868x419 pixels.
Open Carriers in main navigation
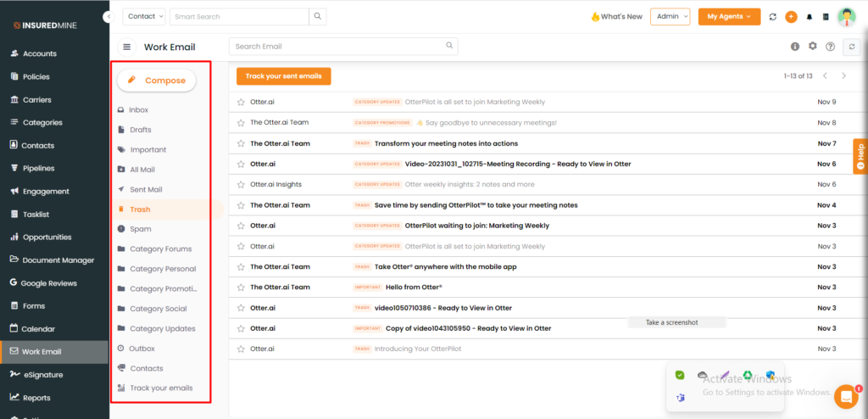point(31,100)
